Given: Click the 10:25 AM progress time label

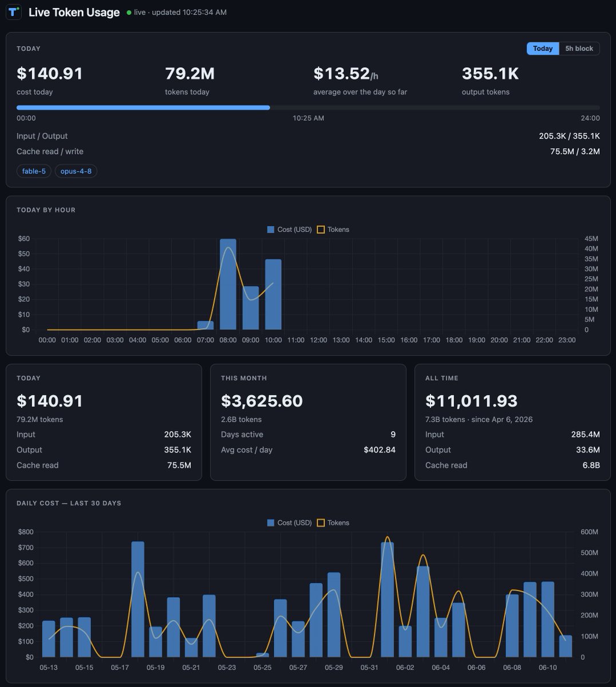Looking at the screenshot, I should coord(309,119).
